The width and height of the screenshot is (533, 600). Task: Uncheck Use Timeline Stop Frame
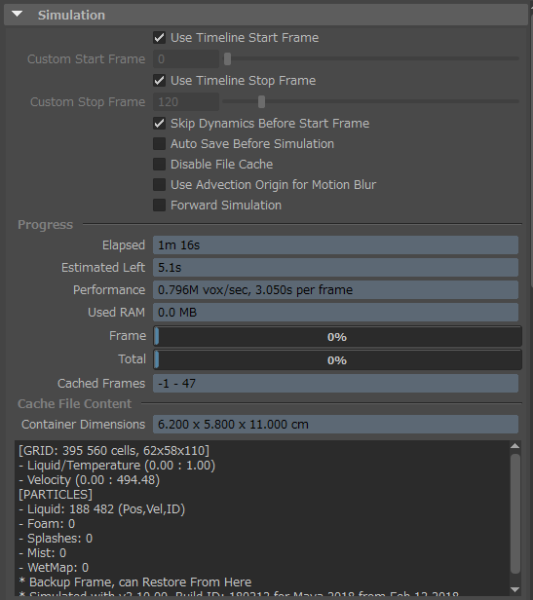(x=159, y=80)
